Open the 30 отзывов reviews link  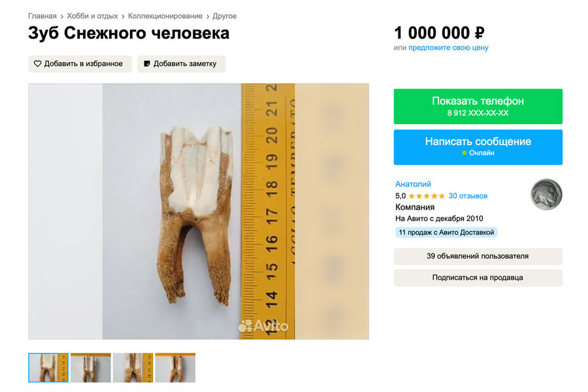point(468,196)
